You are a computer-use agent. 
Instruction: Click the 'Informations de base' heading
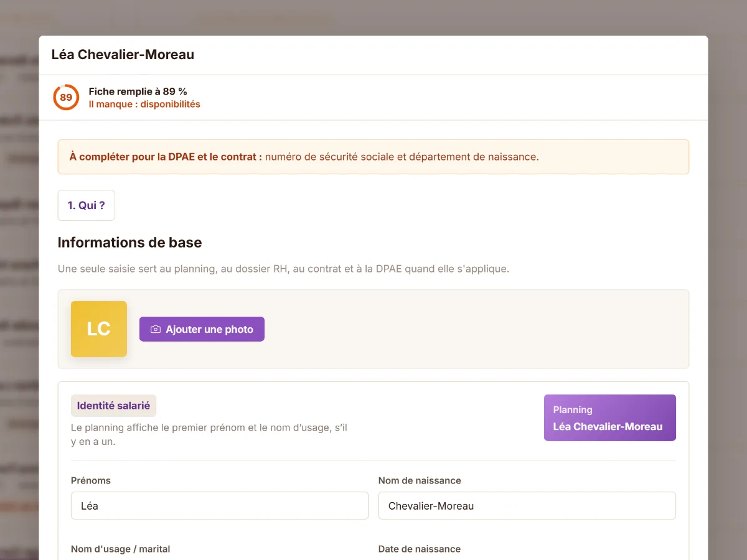point(130,243)
